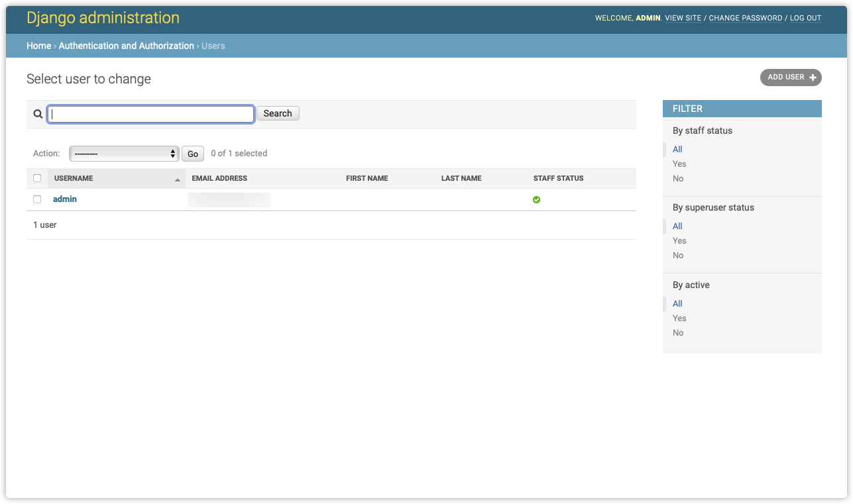
Task: Tick the checkbox for the admin row
Action: tap(37, 199)
